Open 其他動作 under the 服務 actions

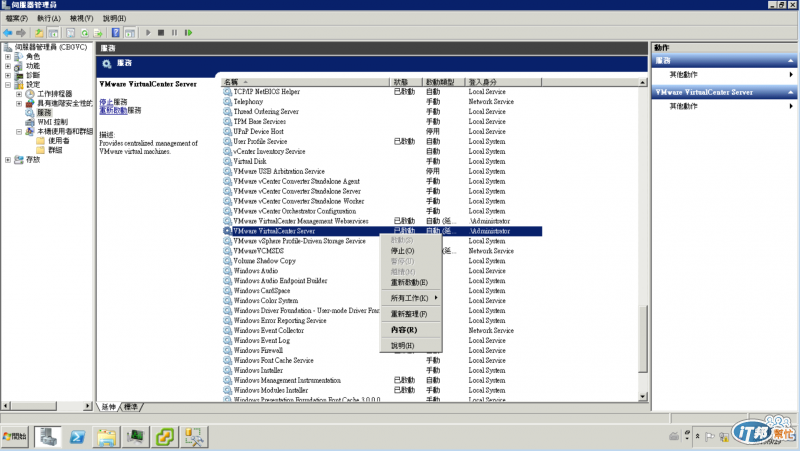click(x=683, y=74)
